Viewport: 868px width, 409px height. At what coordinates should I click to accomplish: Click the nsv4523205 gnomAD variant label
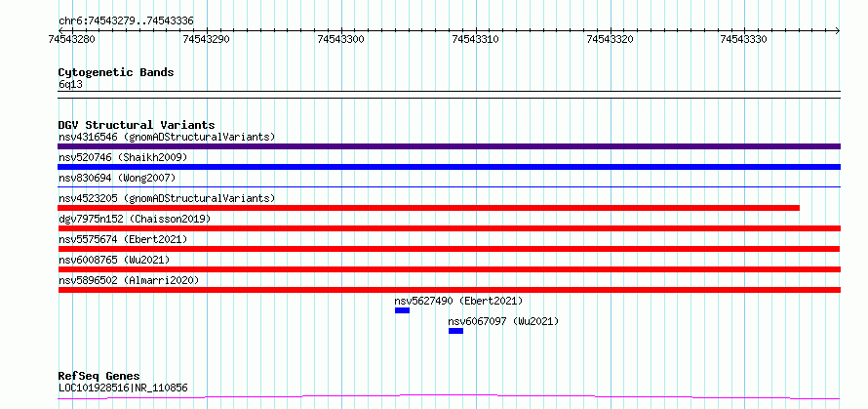click(167, 198)
